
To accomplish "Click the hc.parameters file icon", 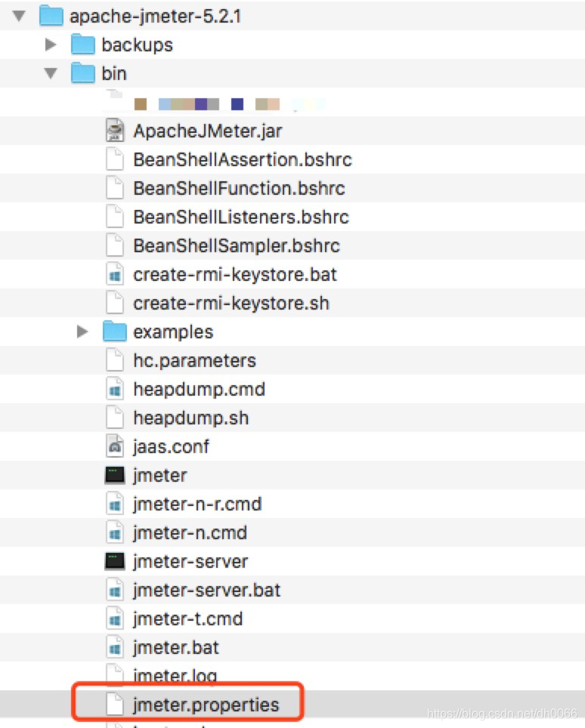I will coord(115,360).
